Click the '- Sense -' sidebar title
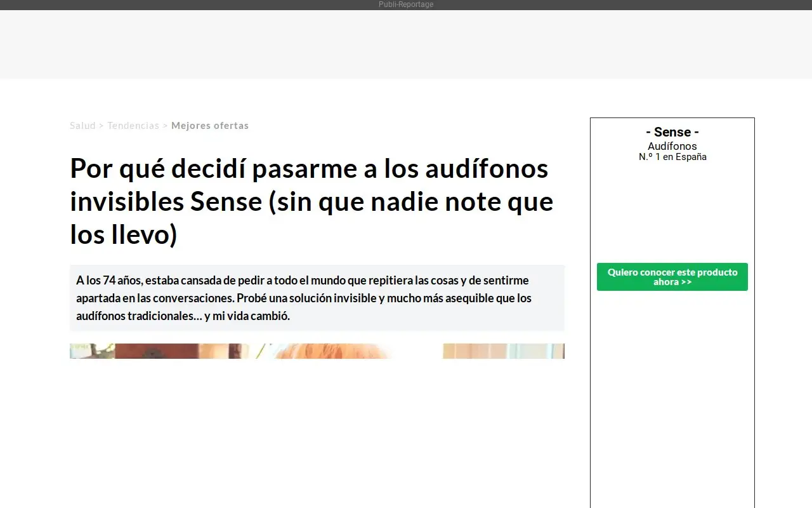The width and height of the screenshot is (812, 508). [x=672, y=132]
